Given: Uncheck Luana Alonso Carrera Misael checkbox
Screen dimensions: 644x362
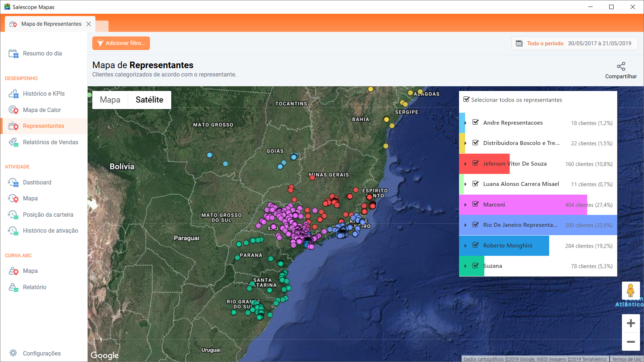Looking at the screenshot, I should click(476, 184).
